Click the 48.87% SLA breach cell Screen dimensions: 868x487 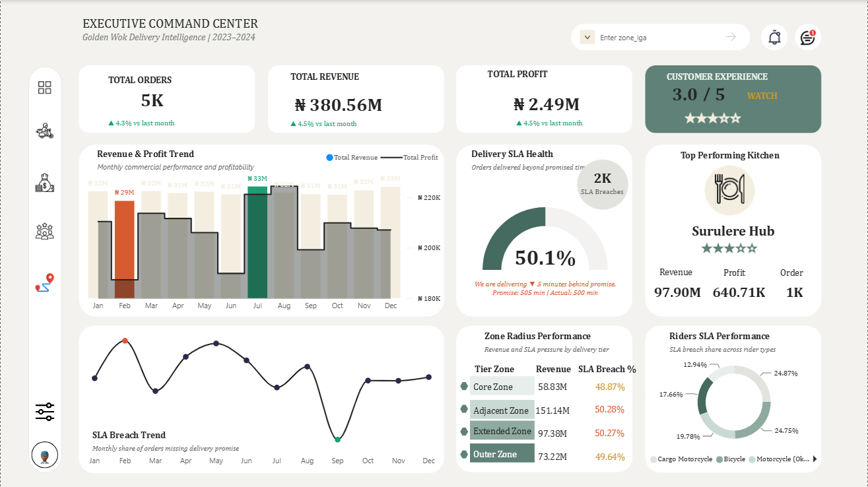(x=610, y=387)
